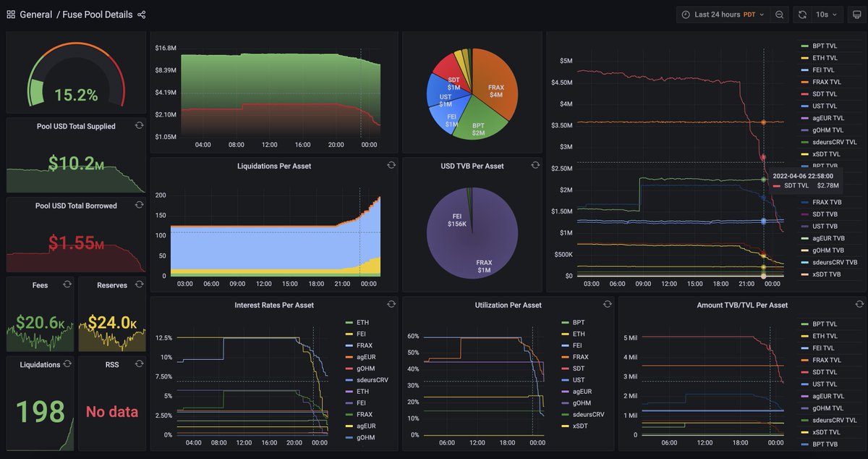Open Utilization Per Asset title menu
The image size is (868, 459).
click(509, 305)
